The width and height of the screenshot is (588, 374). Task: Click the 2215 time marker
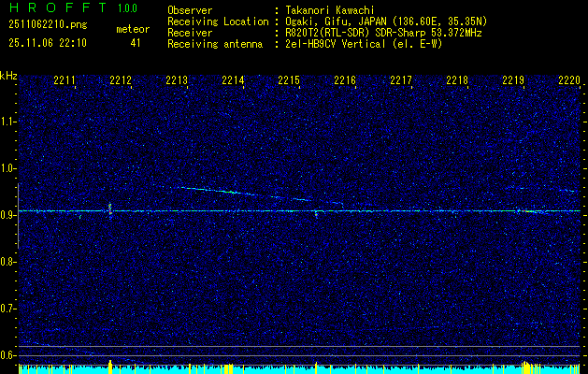[289, 81]
